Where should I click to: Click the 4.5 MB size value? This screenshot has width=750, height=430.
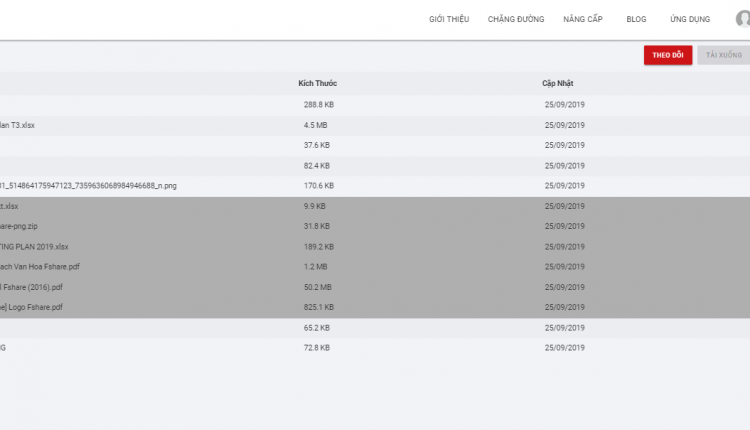[x=315, y=125]
